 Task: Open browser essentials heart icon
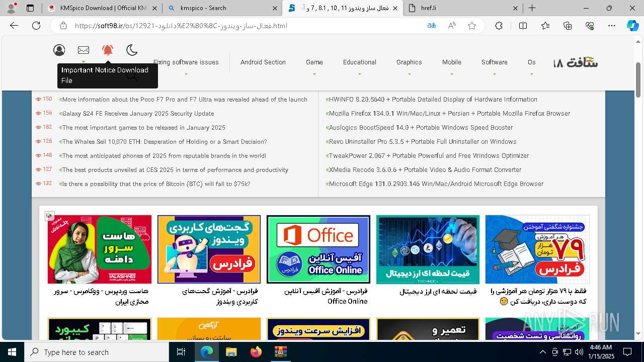[x=590, y=26]
